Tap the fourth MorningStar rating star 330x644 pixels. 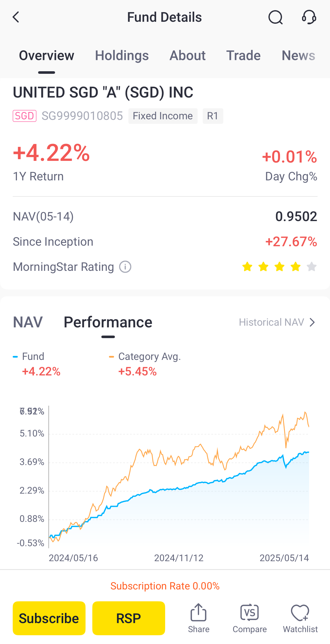(x=296, y=267)
